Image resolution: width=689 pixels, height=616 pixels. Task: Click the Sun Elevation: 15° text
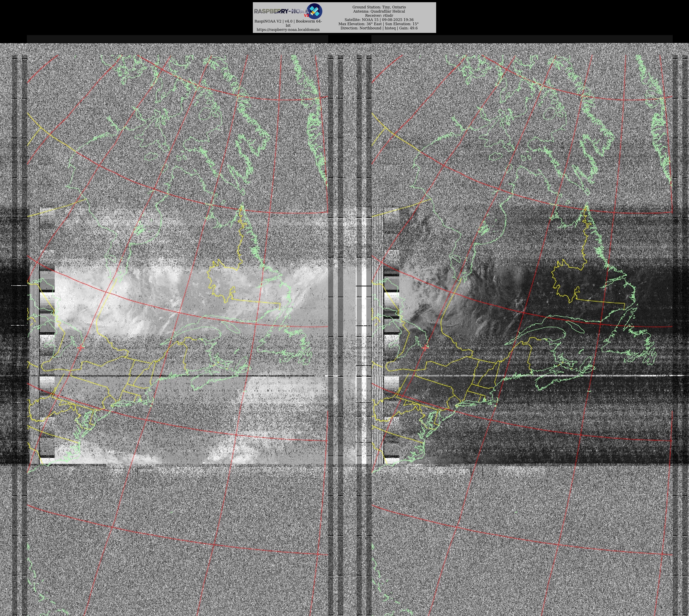pos(401,24)
